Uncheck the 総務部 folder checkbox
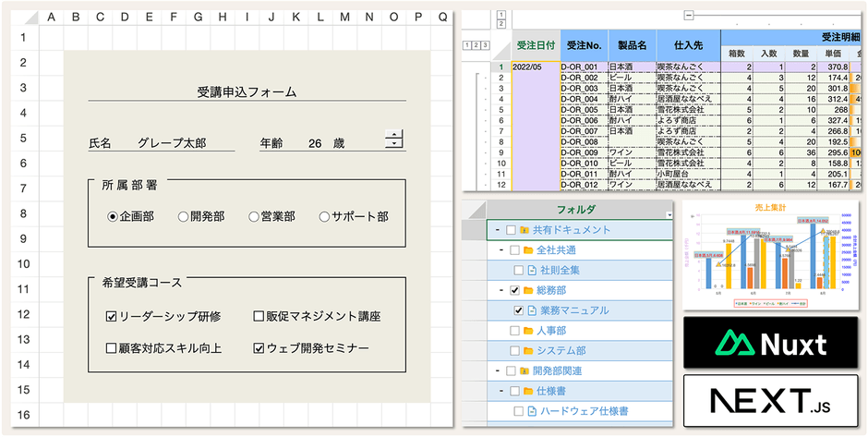Viewport: 868px width, 437px height. tap(514, 290)
